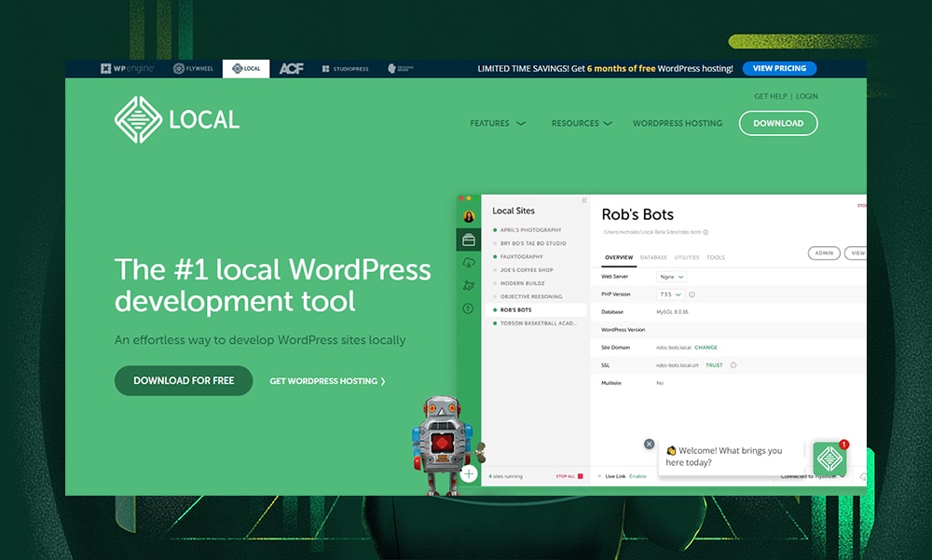Click View Pricing in the savings banner
Image resolution: width=932 pixels, height=560 pixels.
click(779, 68)
